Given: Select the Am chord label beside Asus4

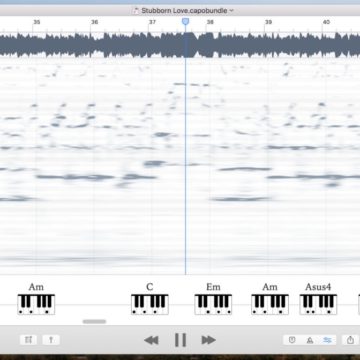Looking at the screenshot, I should click(x=270, y=287).
